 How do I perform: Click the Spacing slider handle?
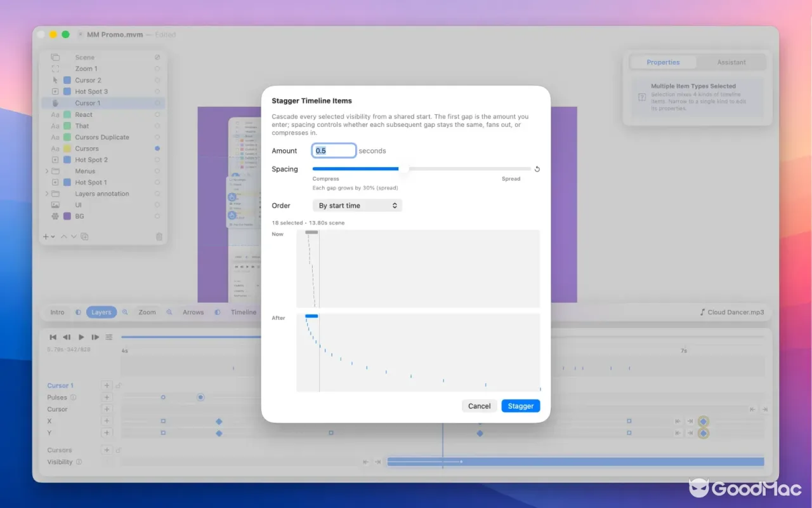click(x=404, y=169)
